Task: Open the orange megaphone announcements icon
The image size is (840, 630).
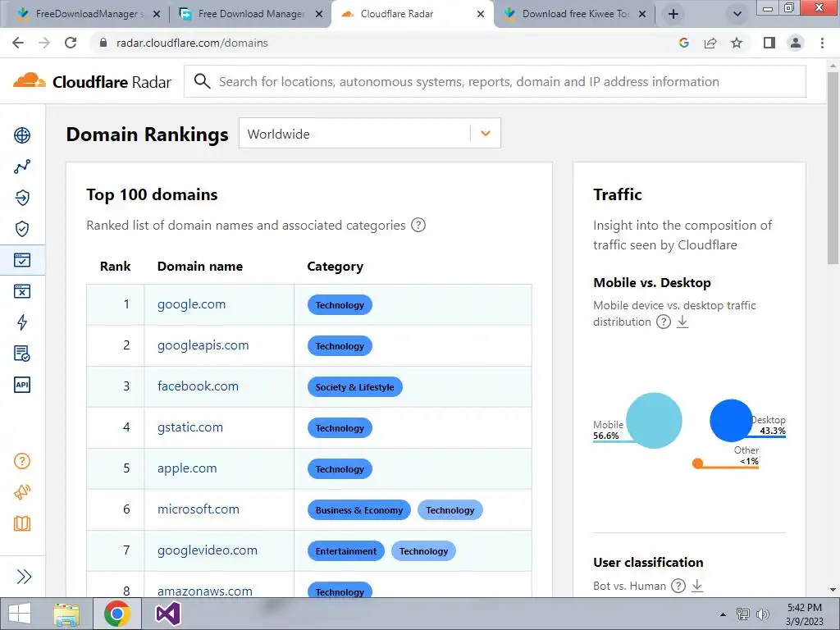Action: (22, 492)
